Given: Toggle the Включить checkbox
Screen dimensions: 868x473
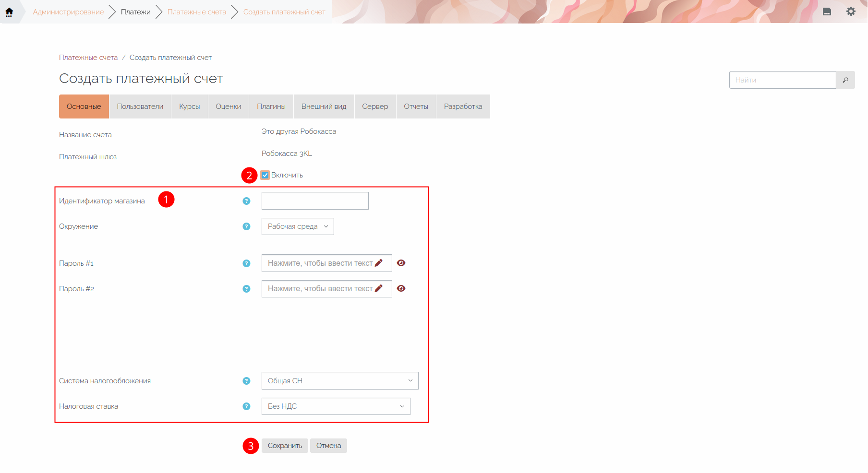Looking at the screenshot, I should click(x=265, y=175).
